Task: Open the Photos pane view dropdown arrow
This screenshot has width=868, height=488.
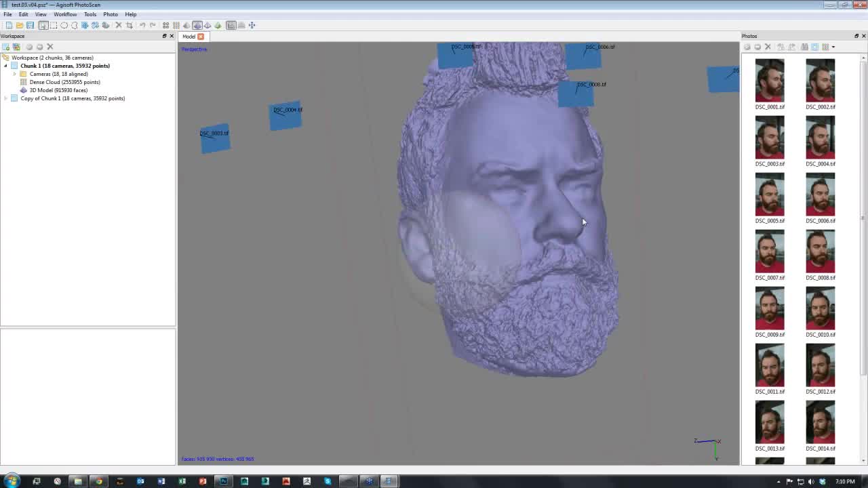Action: coord(833,47)
